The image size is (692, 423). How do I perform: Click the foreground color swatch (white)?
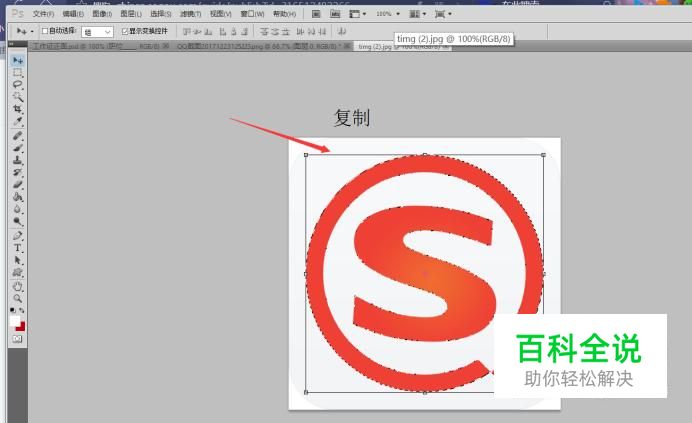click(x=15, y=321)
